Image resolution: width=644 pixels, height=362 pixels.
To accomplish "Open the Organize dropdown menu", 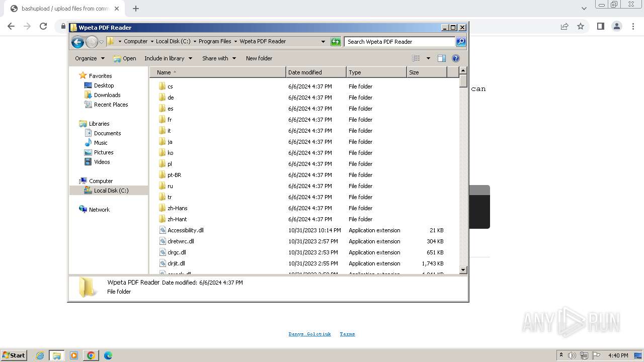I will [90, 58].
